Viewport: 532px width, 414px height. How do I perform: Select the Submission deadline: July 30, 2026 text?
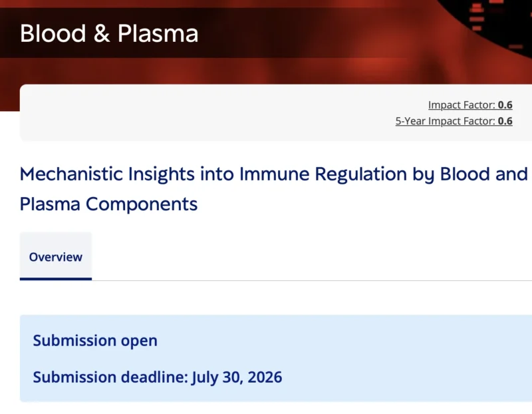[x=157, y=377]
